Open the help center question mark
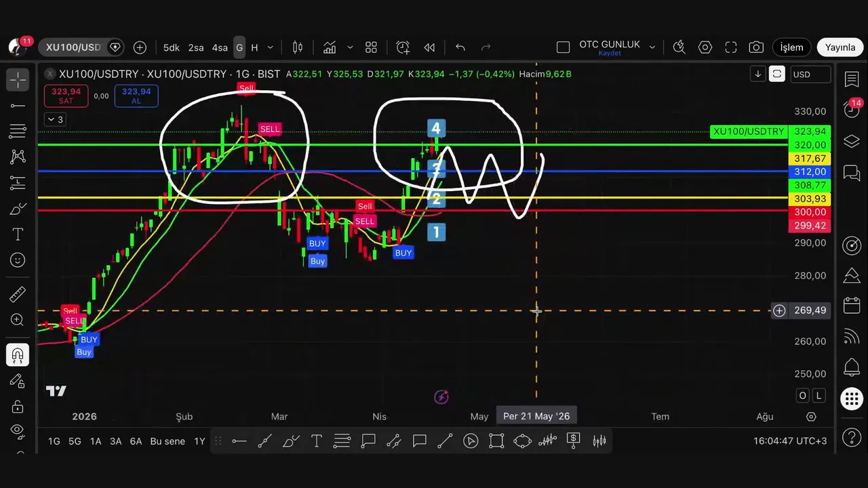The image size is (868, 488). pyautogui.click(x=852, y=436)
